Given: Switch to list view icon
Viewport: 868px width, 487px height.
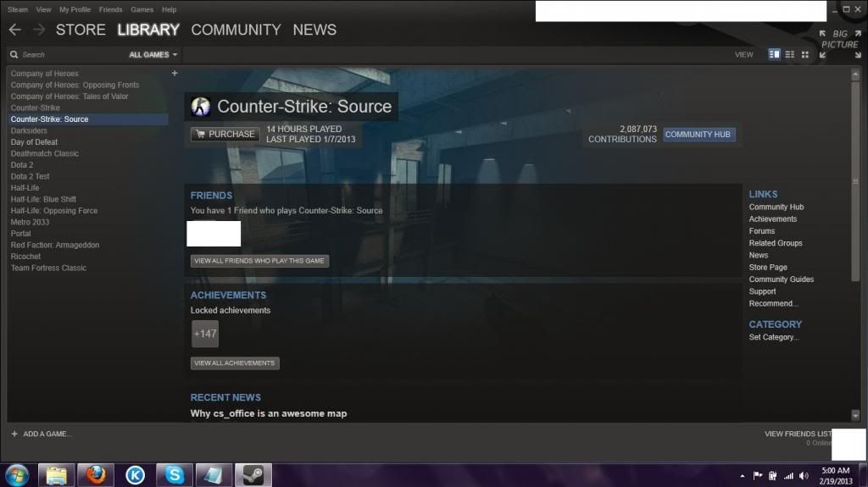Looking at the screenshot, I should pyautogui.click(x=789, y=54).
